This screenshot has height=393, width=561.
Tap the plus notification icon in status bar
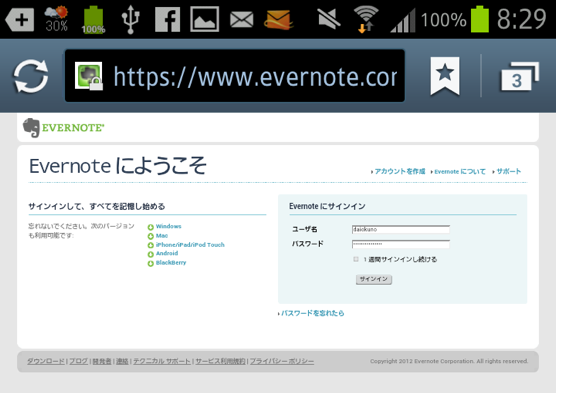pos(20,20)
